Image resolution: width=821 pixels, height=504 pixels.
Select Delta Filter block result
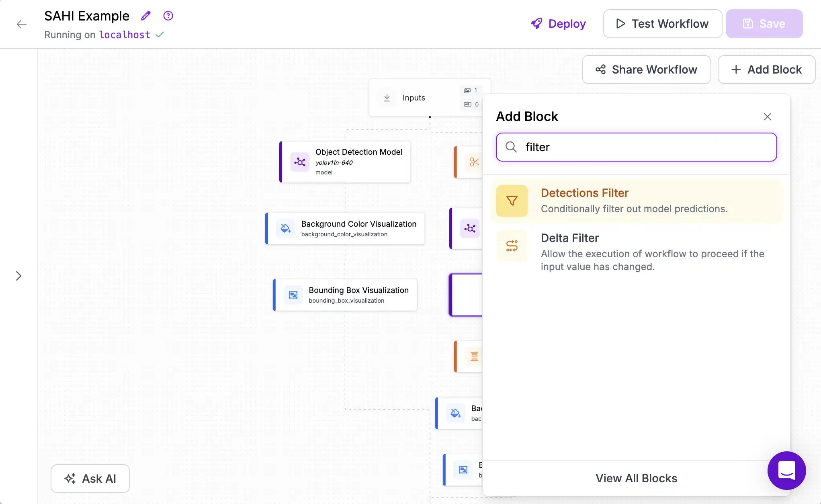[x=636, y=252]
